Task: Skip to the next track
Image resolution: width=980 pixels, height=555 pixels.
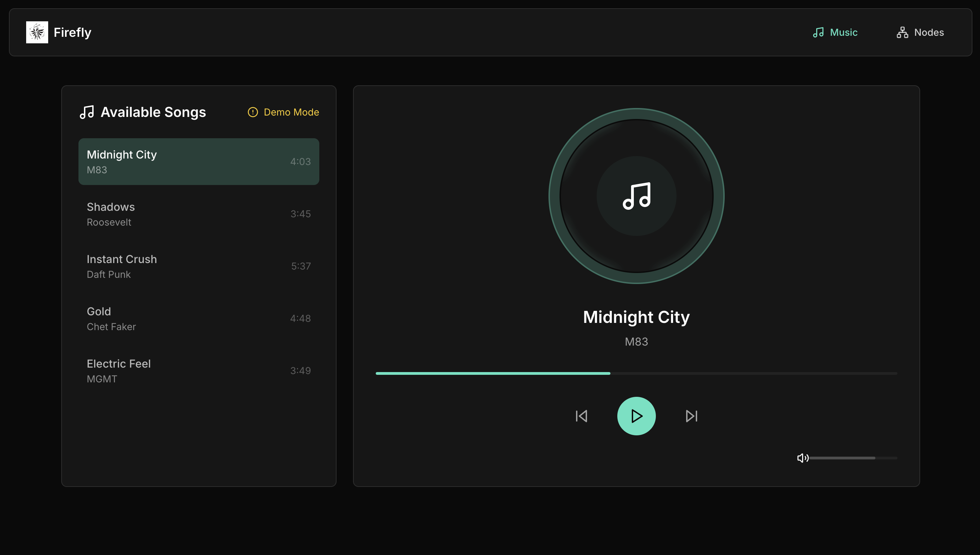Action: 691,416
